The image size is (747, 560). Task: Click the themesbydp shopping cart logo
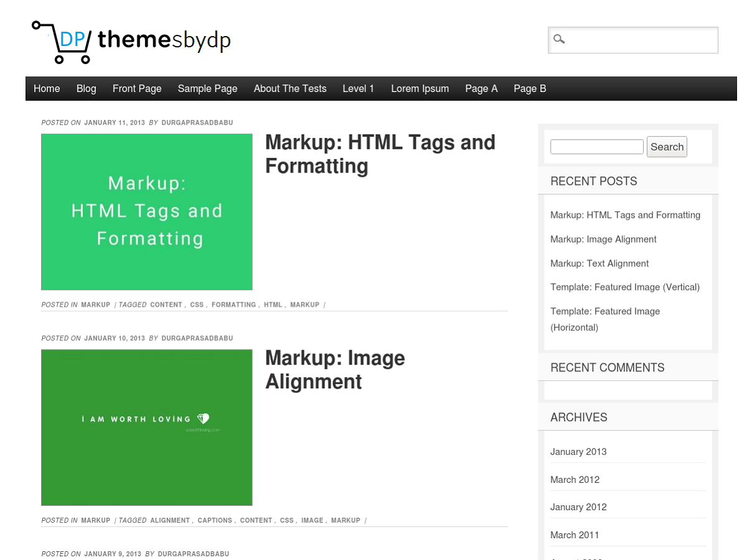(x=131, y=41)
